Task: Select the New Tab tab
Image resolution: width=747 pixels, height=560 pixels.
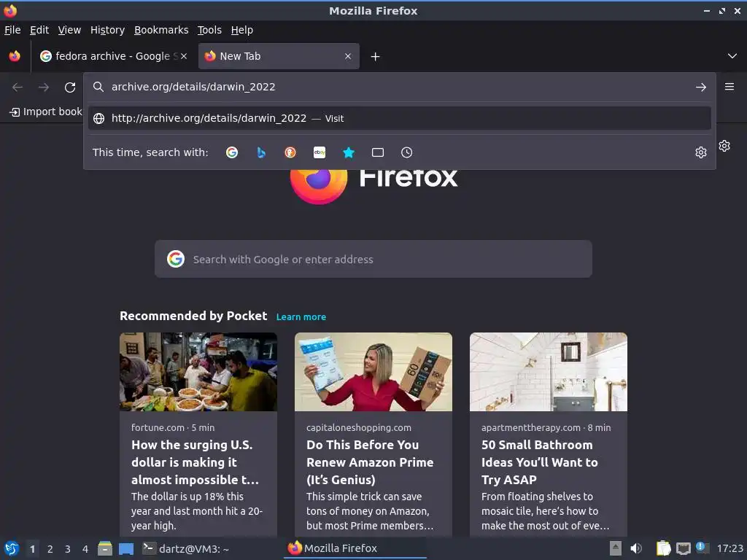Action: click(279, 56)
